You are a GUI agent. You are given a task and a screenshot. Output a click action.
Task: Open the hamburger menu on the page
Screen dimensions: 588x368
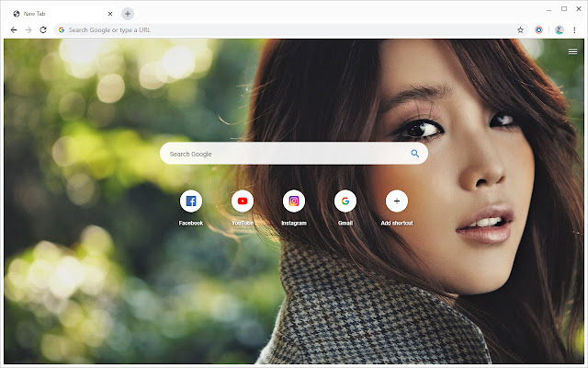[x=572, y=52]
